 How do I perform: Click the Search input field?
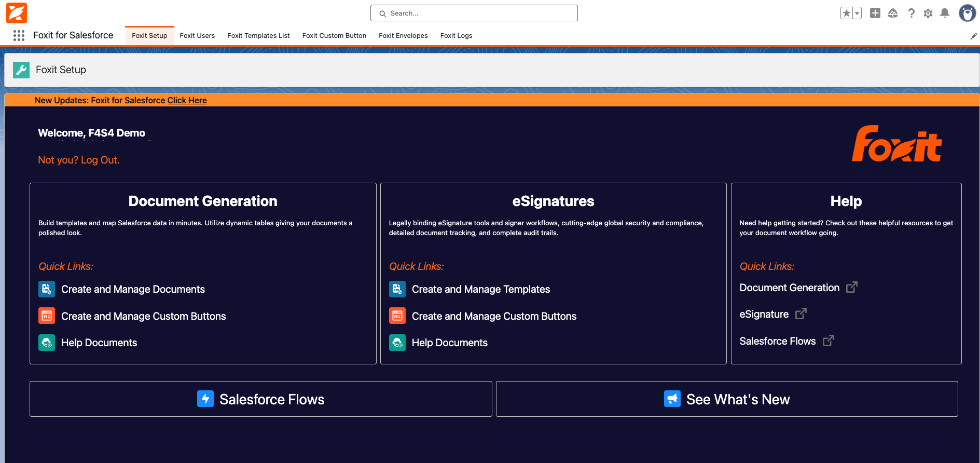pos(474,13)
